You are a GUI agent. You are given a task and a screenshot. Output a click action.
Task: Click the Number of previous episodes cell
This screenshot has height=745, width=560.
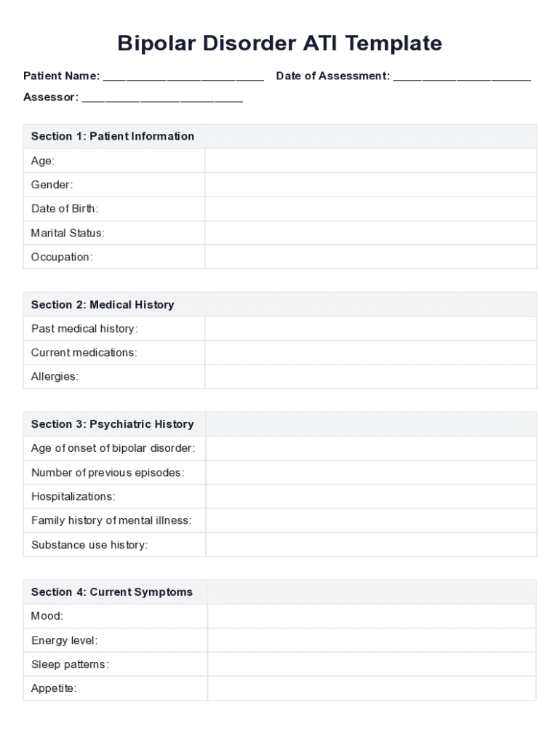pos(372,473)
